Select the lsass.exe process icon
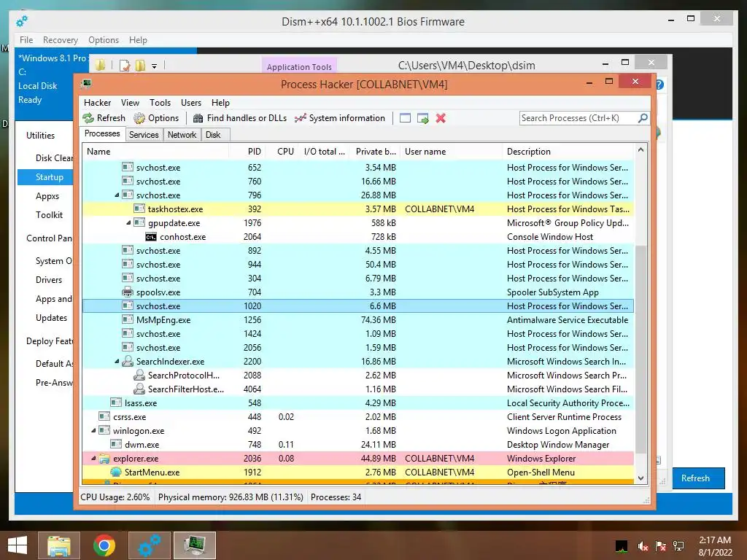Image resolution: width=747 pixels, height=560 pixels. pos(116,402)
